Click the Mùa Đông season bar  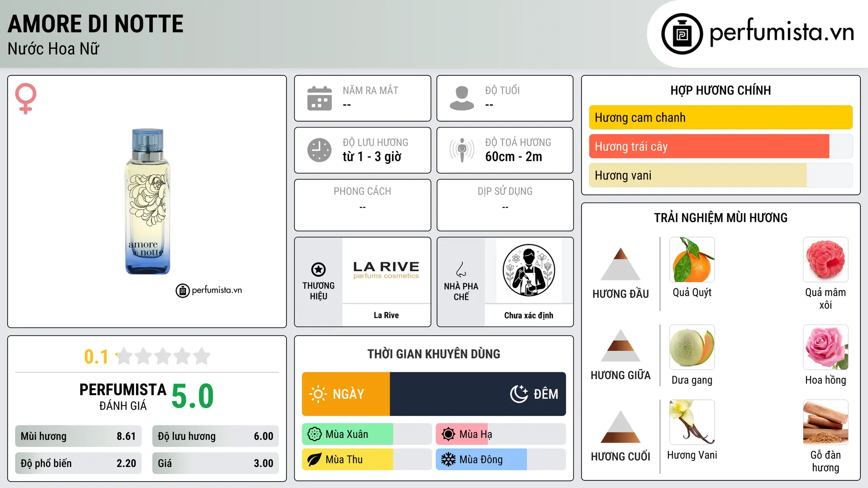[501, 460]
